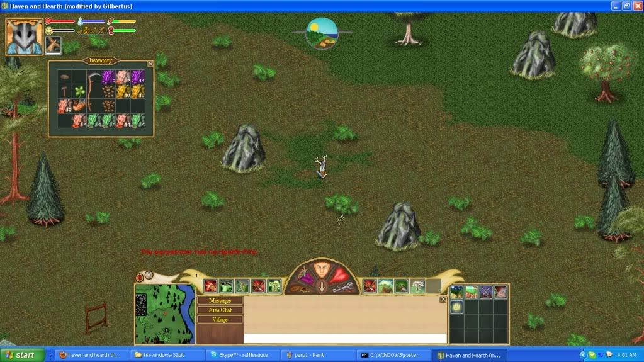Pick the stone in the inventory
This screenshot has width=644, height=362.
coord(64,77)
